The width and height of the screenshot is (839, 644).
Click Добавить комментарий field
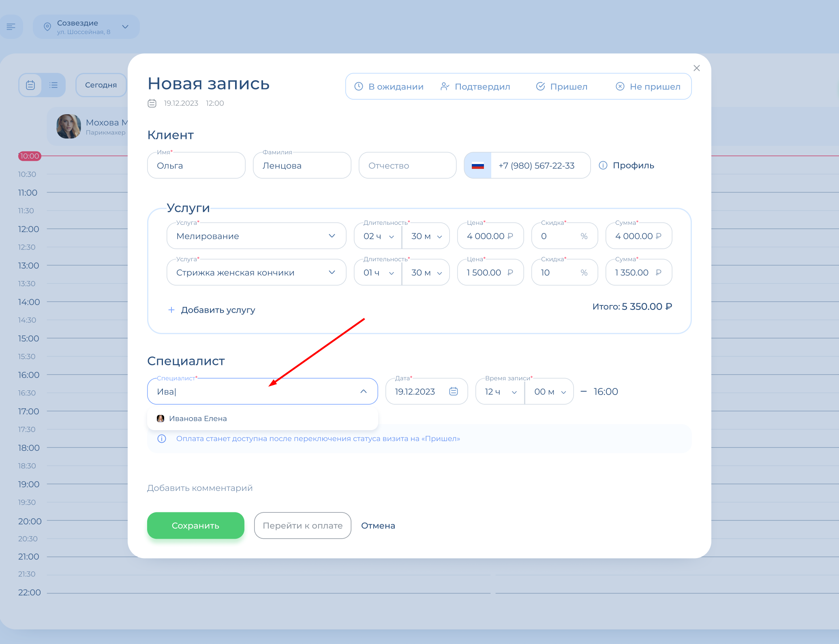point(200,488)
